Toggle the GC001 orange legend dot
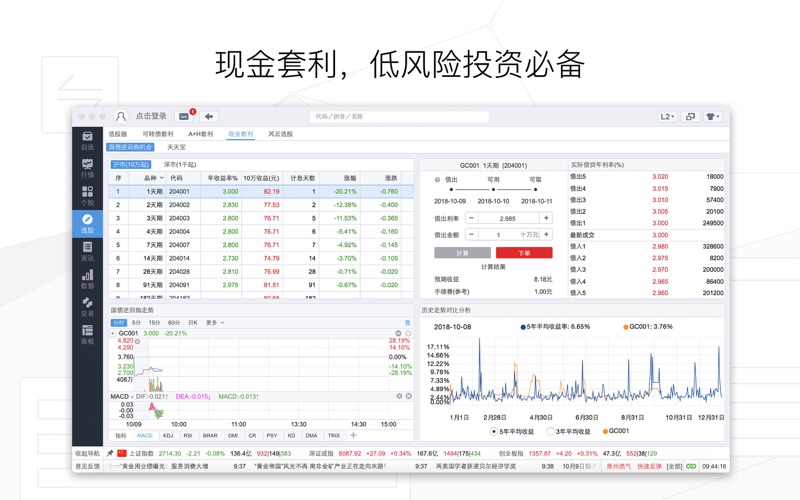Screen dimensions: 800x500 pyautogui.click(x=606, y=432)
